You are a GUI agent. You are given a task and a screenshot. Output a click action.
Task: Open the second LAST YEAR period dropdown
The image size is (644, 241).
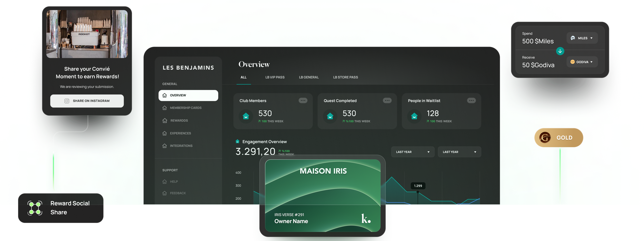tap(459, 152)
